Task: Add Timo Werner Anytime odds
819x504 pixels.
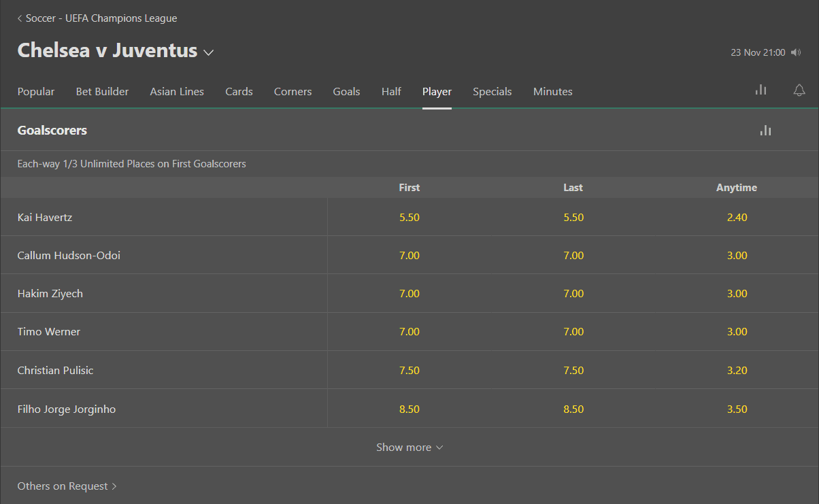Action: click(737, 332)
